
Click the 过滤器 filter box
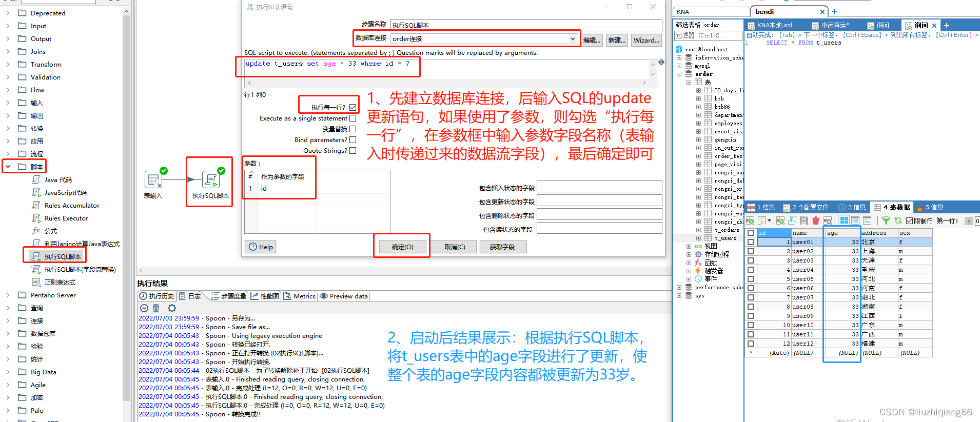point(708,35)
